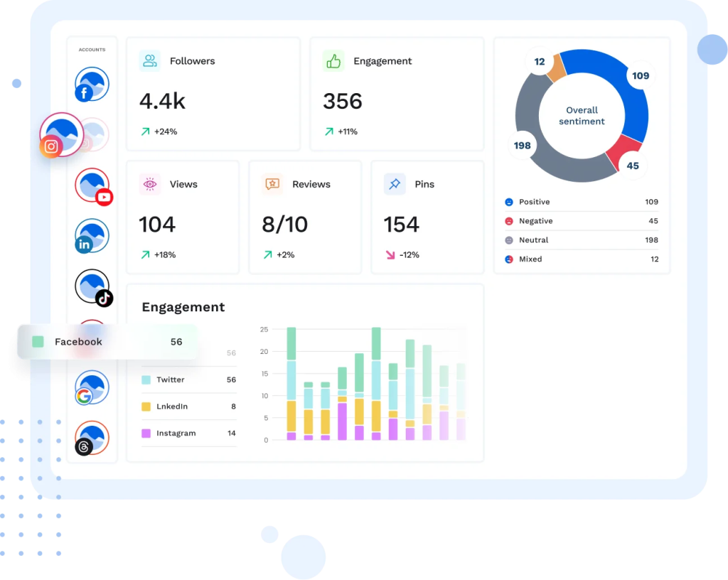Image resolution: width=728 pixels, height=580 pixels.
Task: Click the Engagement thumbs-up icon
Action: click(x=333, y=61)
